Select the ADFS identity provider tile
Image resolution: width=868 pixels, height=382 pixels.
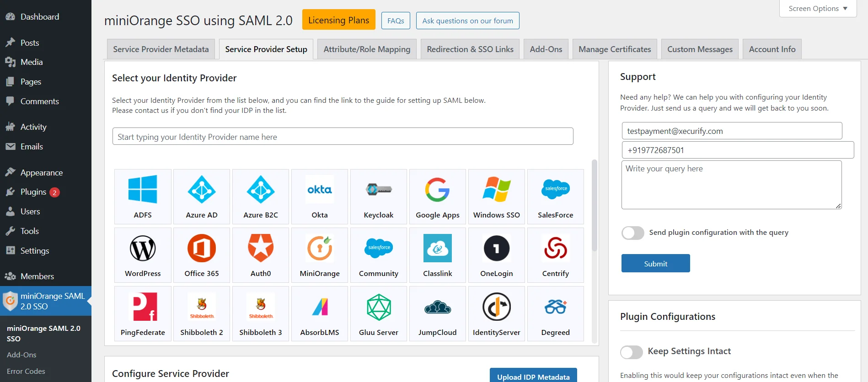[x=143, y=196]
